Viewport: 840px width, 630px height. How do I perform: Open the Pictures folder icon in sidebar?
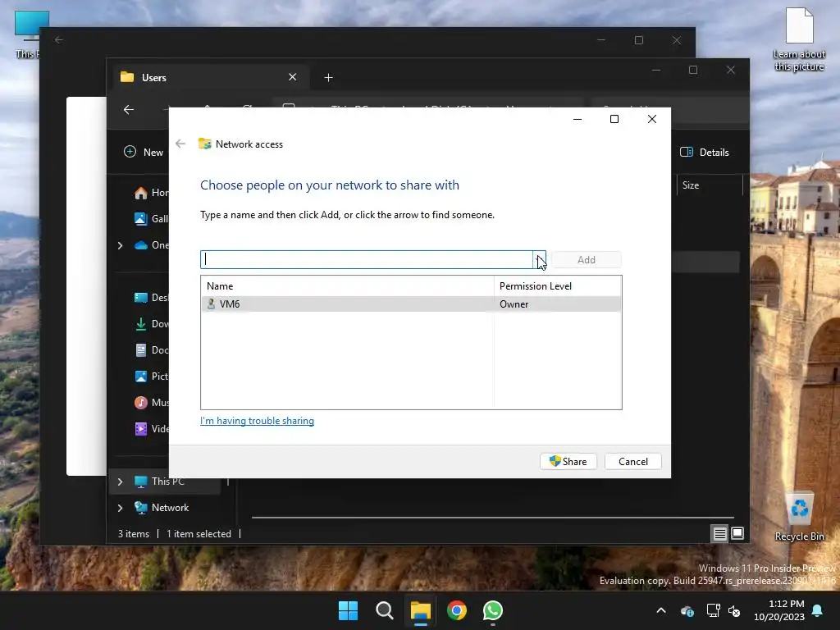[x=141, y=376]
